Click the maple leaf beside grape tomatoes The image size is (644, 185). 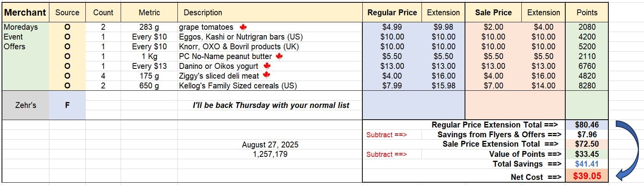coord(243,27)
